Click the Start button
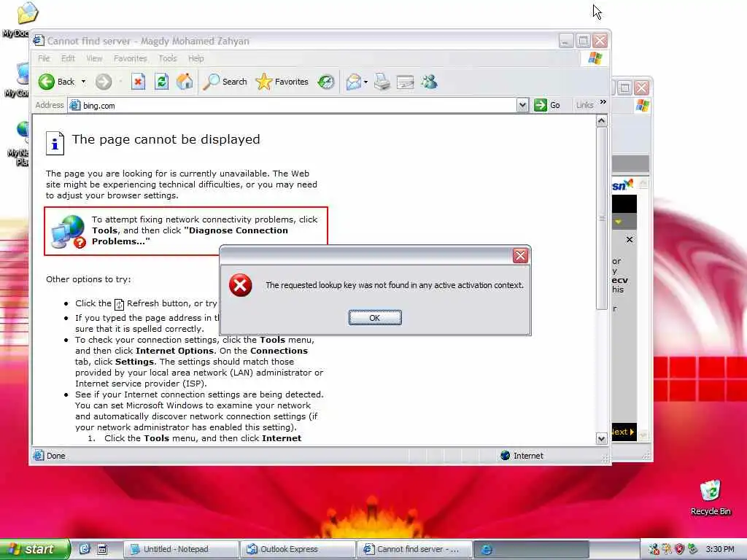The image size is (747, 560). click(x=34, y=549)
